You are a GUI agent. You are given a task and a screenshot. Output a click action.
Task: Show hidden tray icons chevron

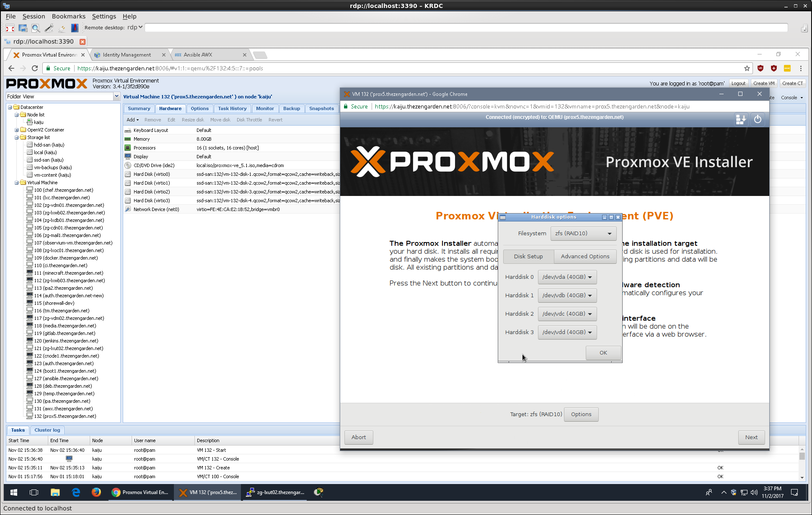click(724, 492)
